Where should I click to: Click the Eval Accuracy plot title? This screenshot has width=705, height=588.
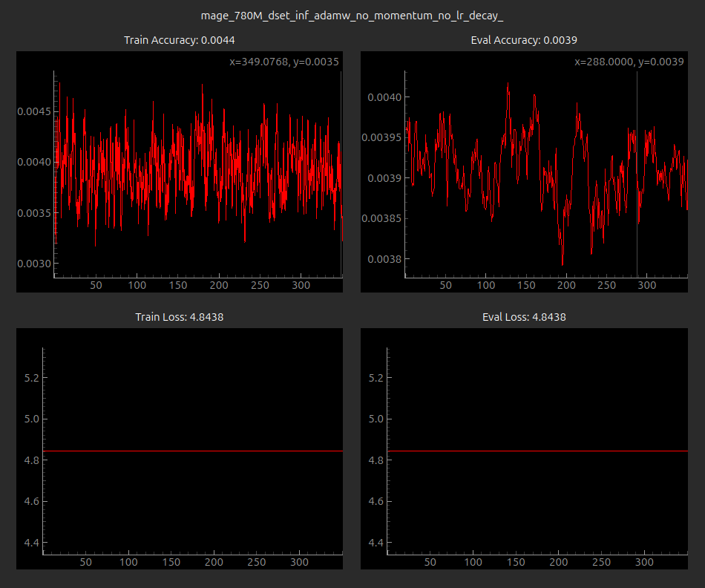pos(524,40)
